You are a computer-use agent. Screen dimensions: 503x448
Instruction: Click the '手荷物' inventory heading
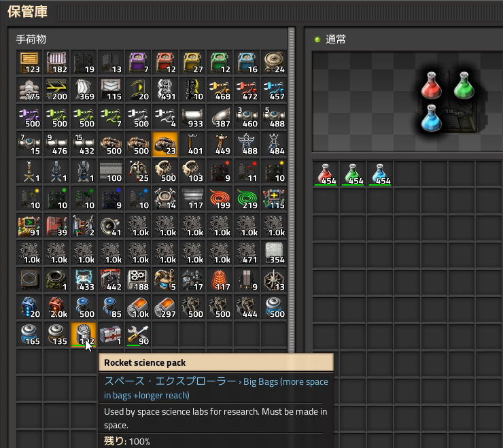tap(31, 39)
